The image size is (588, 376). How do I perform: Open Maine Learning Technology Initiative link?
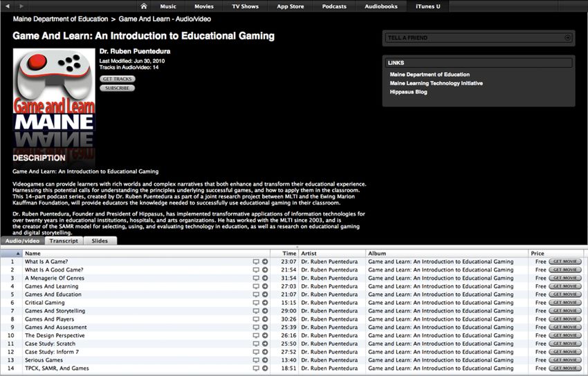(x=436, y=83)
